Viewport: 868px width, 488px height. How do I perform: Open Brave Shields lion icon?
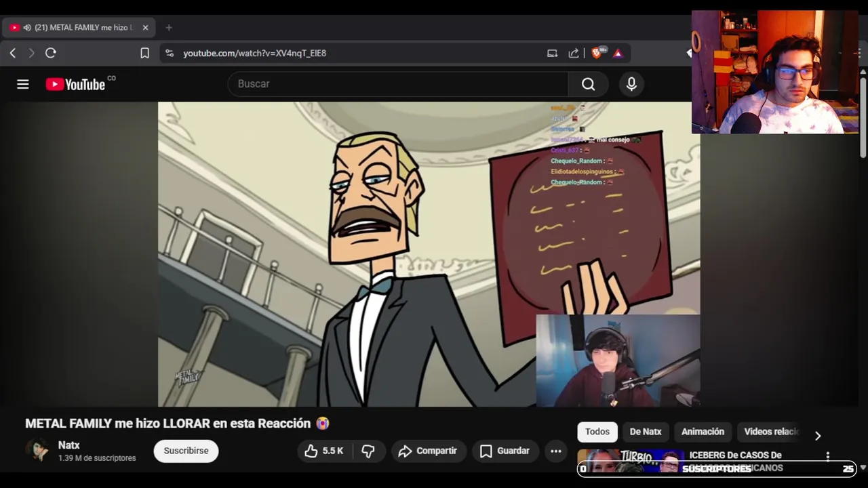[597, 53]
